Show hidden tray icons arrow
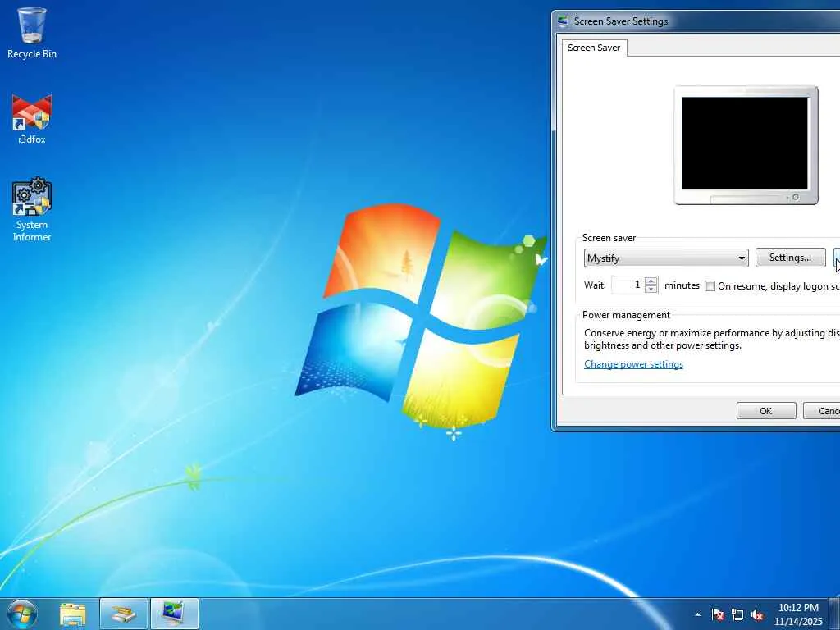 697,614
